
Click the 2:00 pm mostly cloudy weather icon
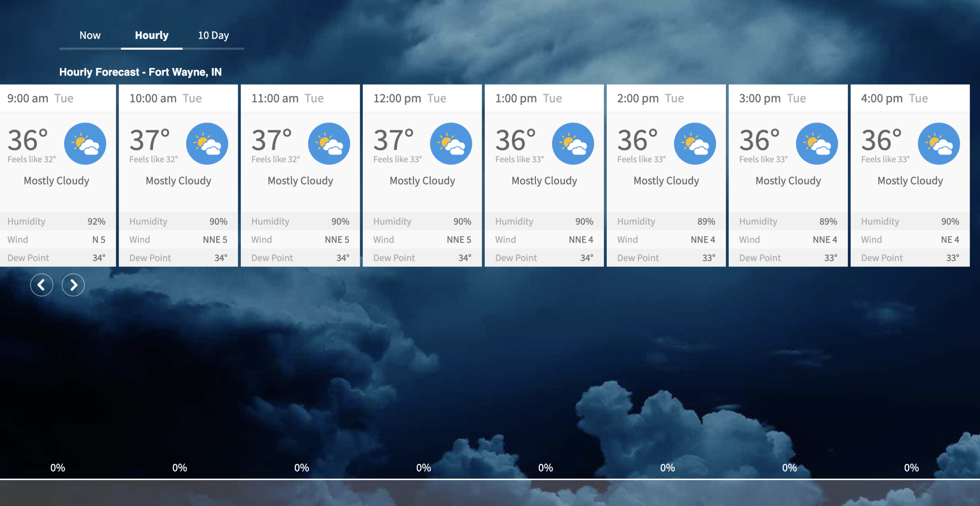[695, 144]
